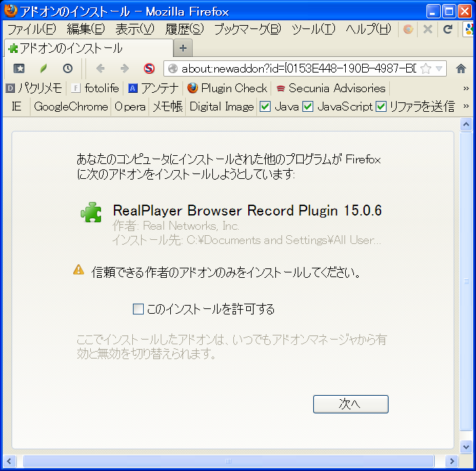Open the Plugin Check bookmark
This screenshot has width=476, height=471.
[227, 88]
